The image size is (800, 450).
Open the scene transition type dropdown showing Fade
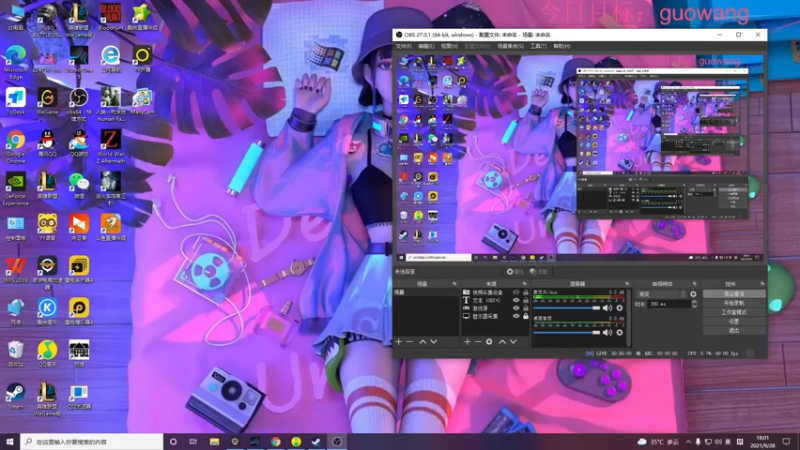coord(662,294)
